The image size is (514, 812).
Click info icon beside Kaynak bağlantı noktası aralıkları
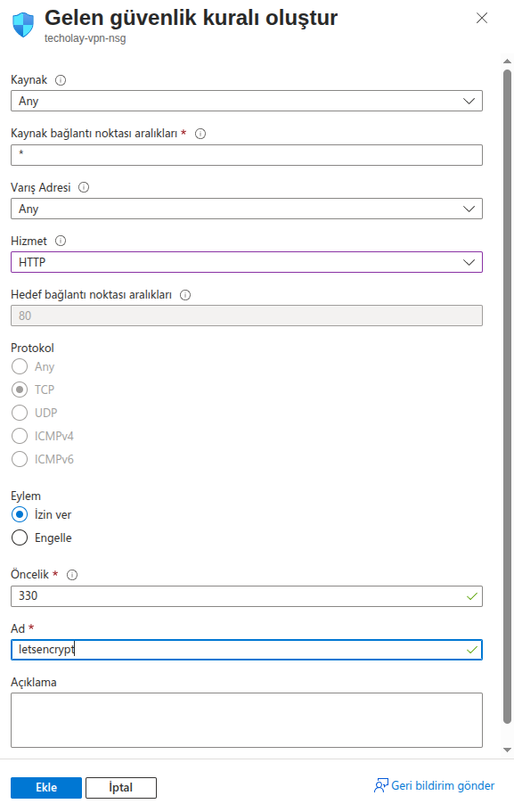[200, 134]
